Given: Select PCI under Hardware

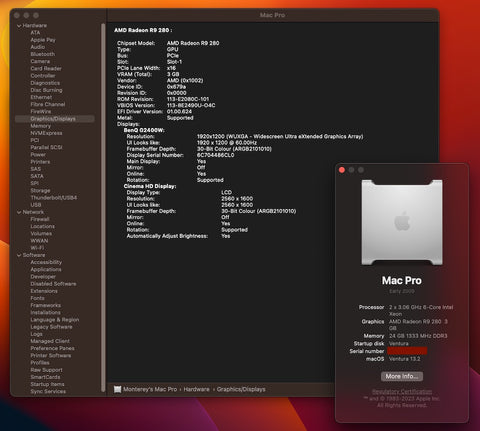Looking at the screenshot, I should [x=35, y=140].
